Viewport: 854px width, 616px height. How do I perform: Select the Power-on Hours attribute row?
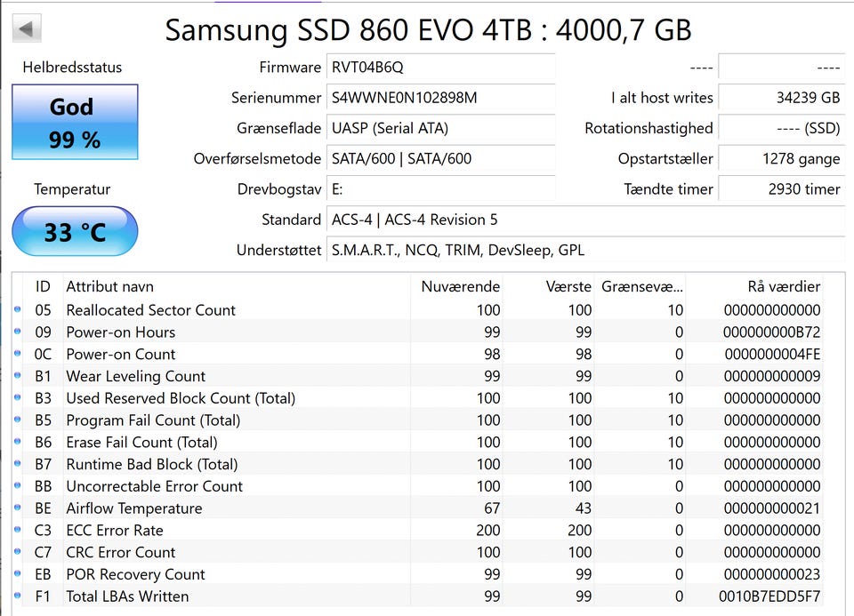point(418,332)
